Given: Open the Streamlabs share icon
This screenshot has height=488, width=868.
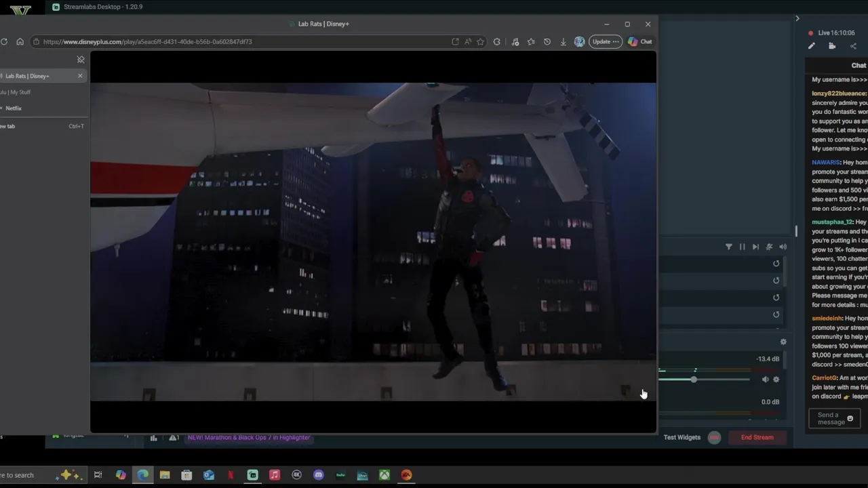Looking at the screenshot, I should 853,46.
